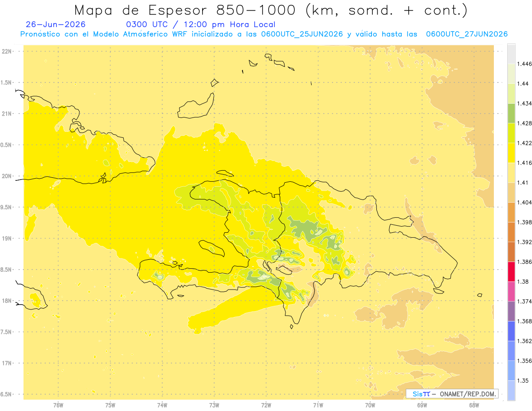Click the longitude label "76W"

58,405
